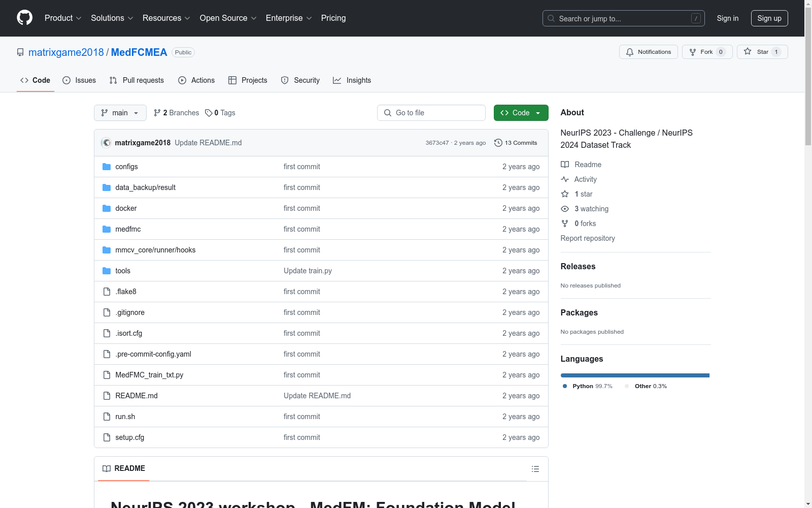The width and height of the screenshot is (812, 508).
Task: Open the mmcv_core/runner/hooks folder
Action: point(155,250)
